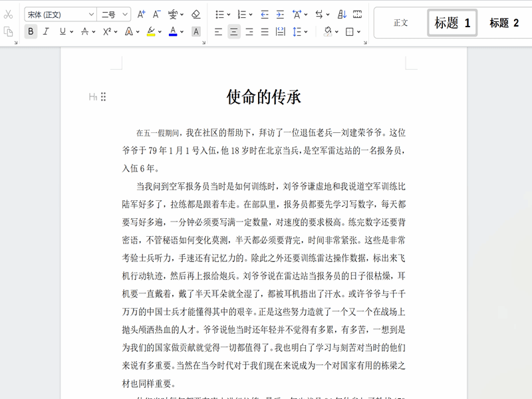
Task: Click the text direction arrows icon
Action: point(319,14)
